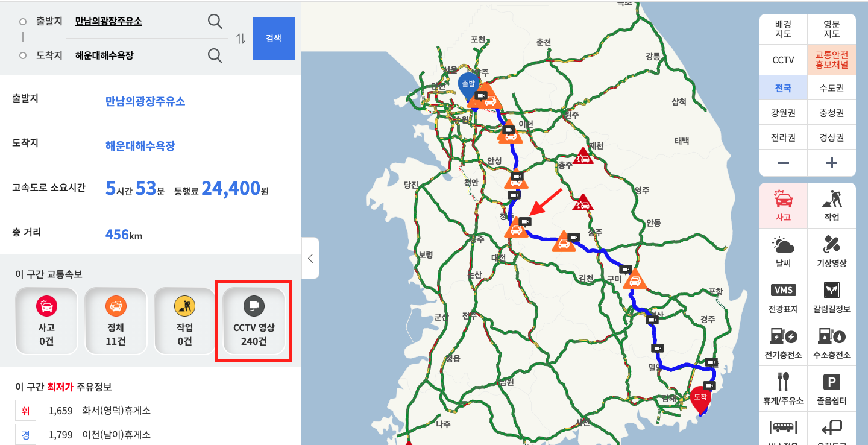Click CCTV camera marker near 대구
Screen dimensions: 868x445
(652, 320)
